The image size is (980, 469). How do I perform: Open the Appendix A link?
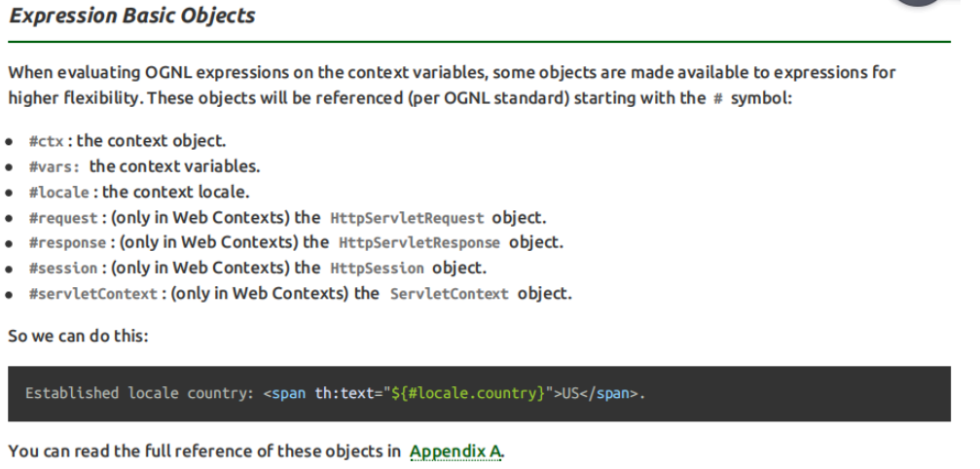click(x=455, y=451)
